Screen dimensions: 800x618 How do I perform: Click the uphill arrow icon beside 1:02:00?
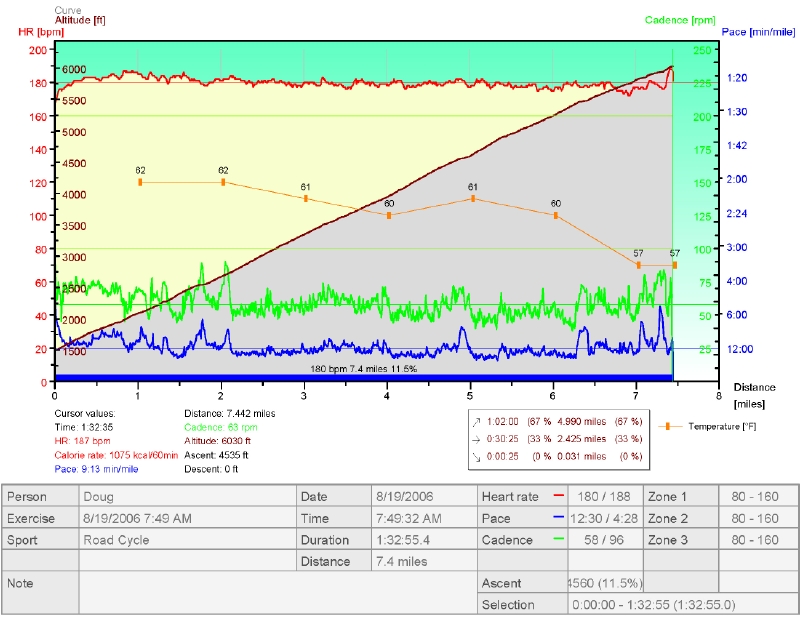point(477,422)
